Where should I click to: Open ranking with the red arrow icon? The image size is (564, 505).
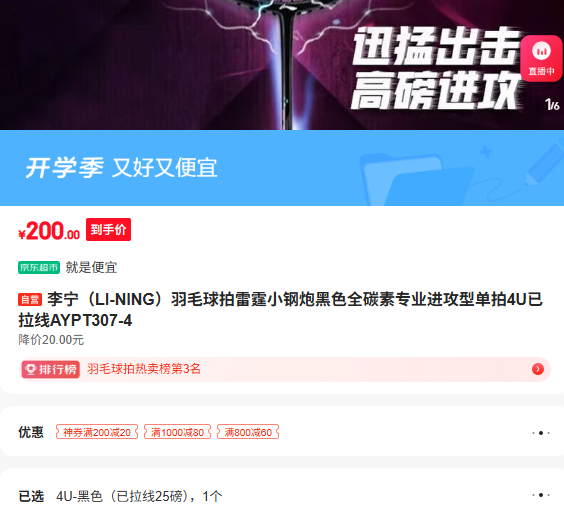(538, 369)
